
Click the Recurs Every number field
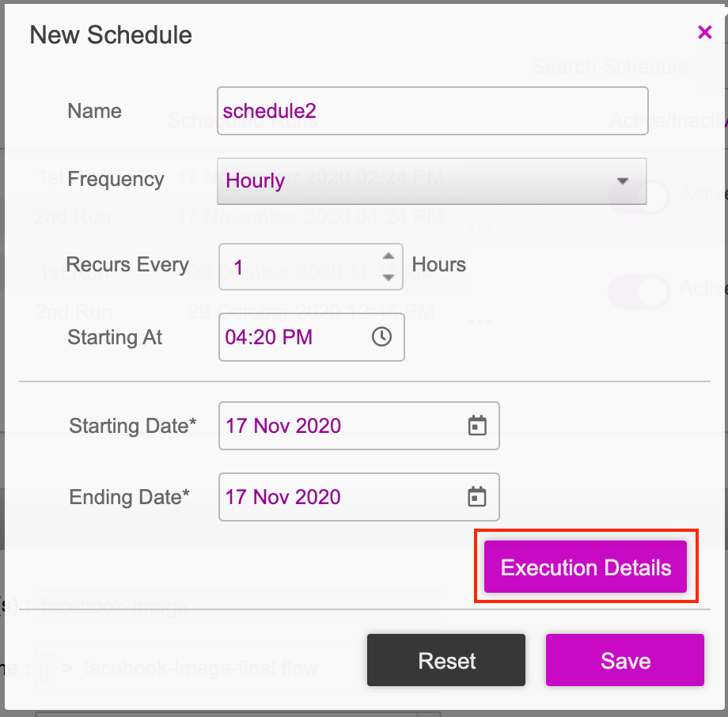coord(311,267)
